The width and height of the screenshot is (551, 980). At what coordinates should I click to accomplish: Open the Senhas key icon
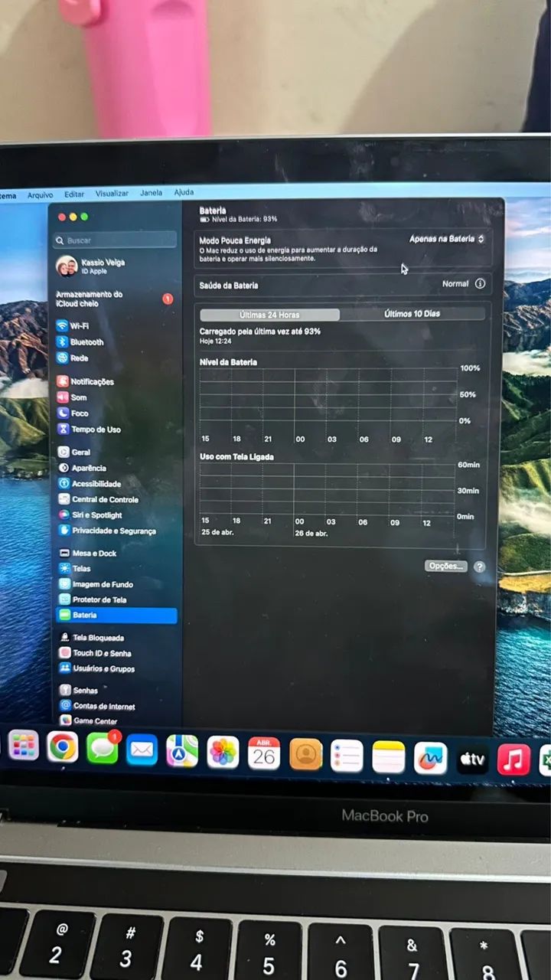66,691
